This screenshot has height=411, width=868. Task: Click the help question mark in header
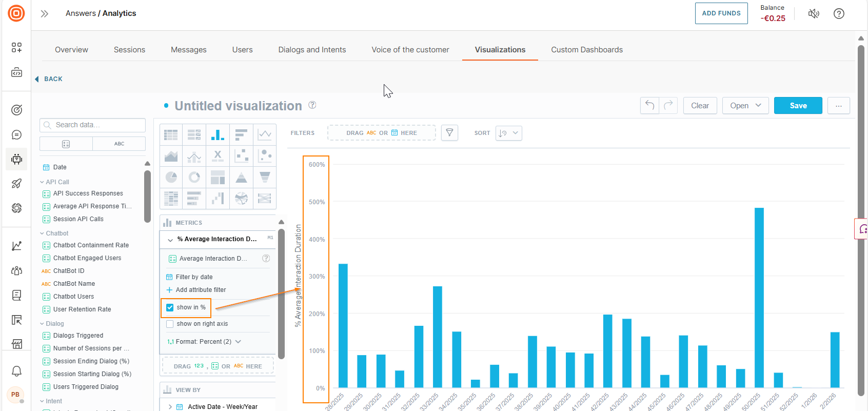click(x=839, y=14)
